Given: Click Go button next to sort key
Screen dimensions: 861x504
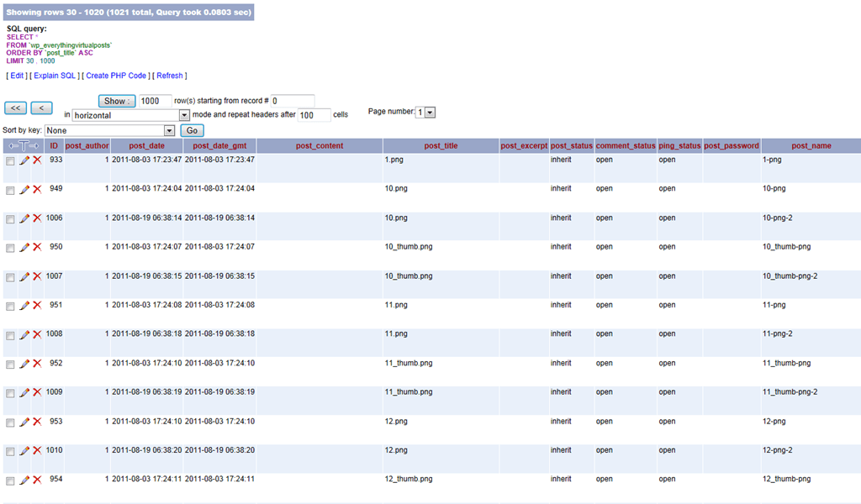Looking at the screenshot, I should (192, 130).
